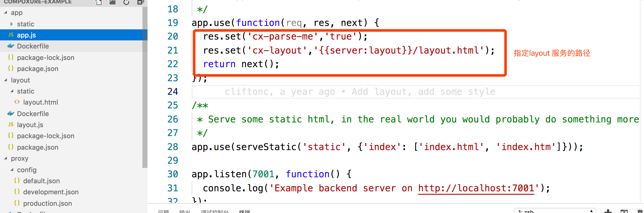Screen dimensions: 644x213
Task: Click line number 22 in the gutter
Action: (173, 64)
